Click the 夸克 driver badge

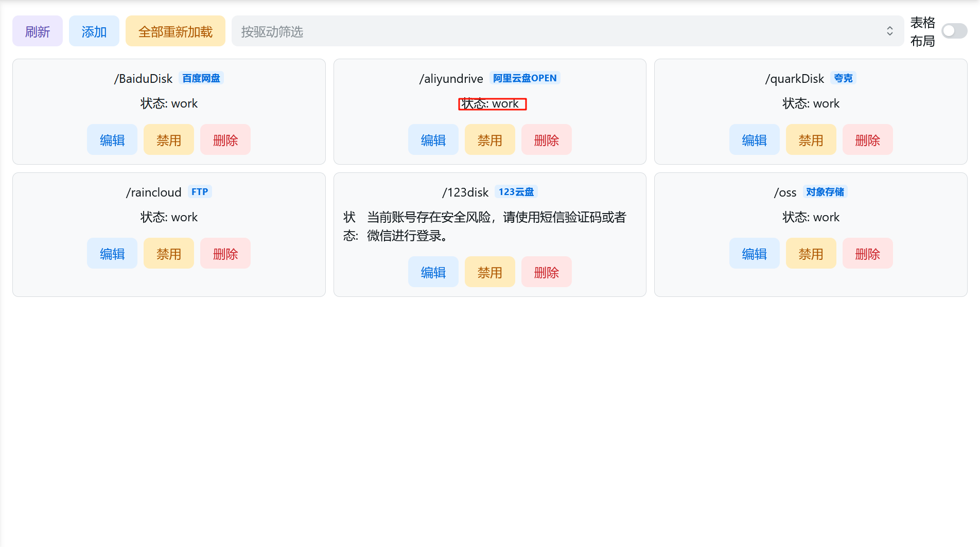(x=844, y=78)
